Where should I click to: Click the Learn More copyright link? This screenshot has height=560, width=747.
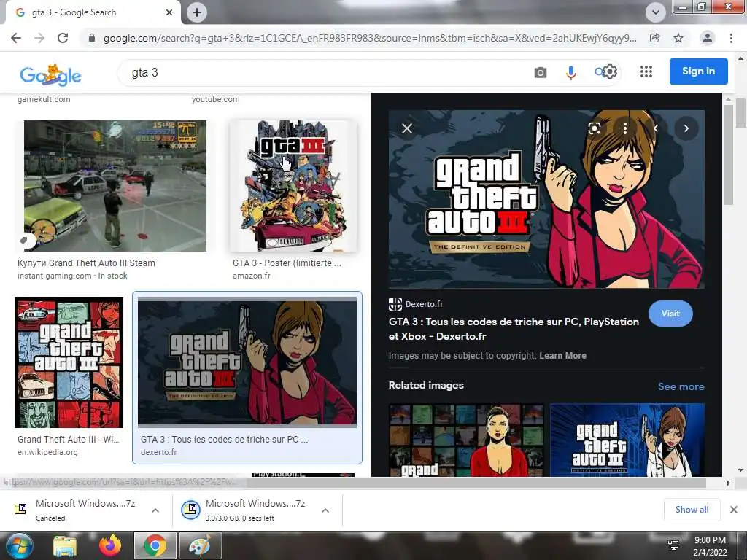[562, 356]
